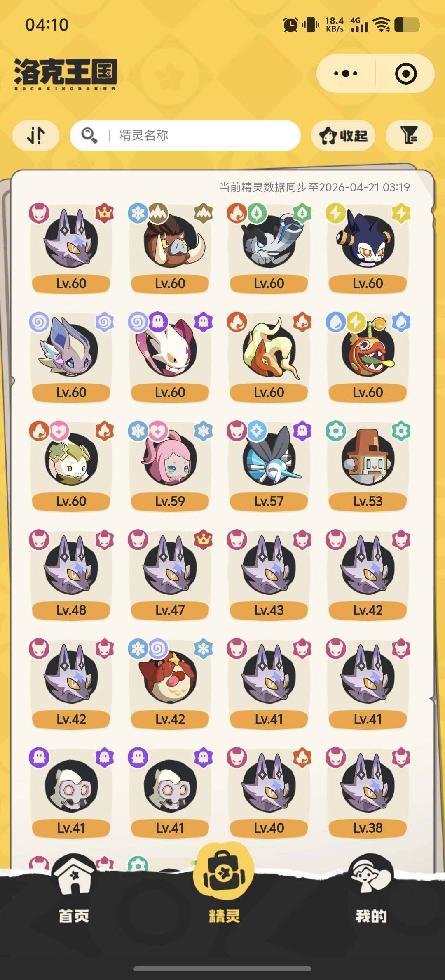Tap the 洛克王国 logo
This screenshot has width=445, height=980.
[x=66, y=74]
